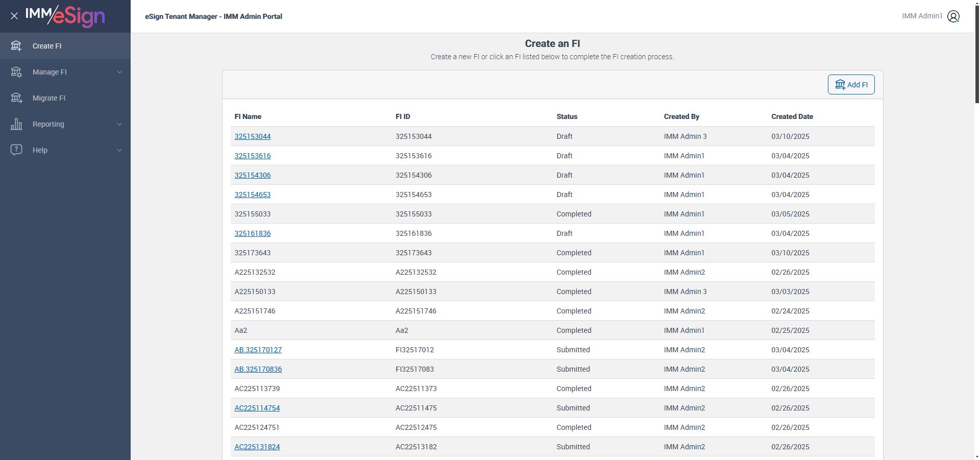Image resolution: width=980 pixels, height=460 pixels.
Task: Select the Migrate FI menu item
Action: [65, 98]
